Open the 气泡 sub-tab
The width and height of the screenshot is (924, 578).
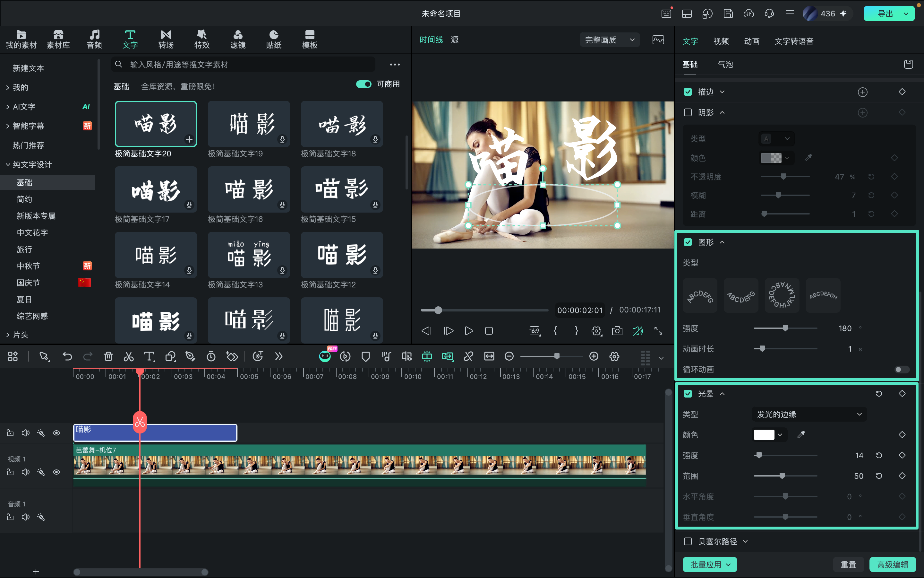pos(725,64)
